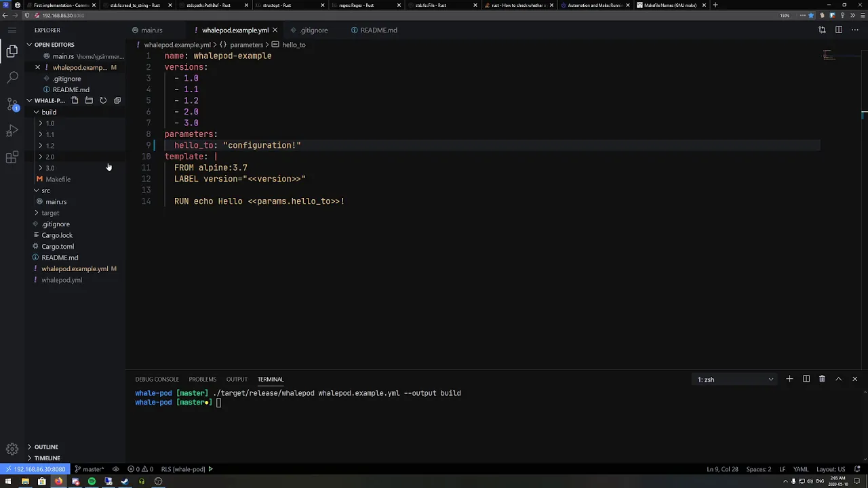Click the master branch in status bar

coord(90,469)
